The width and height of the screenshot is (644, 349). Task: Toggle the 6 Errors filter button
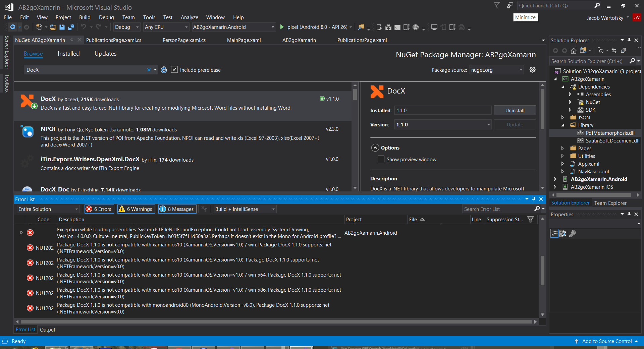click(99, 209)
